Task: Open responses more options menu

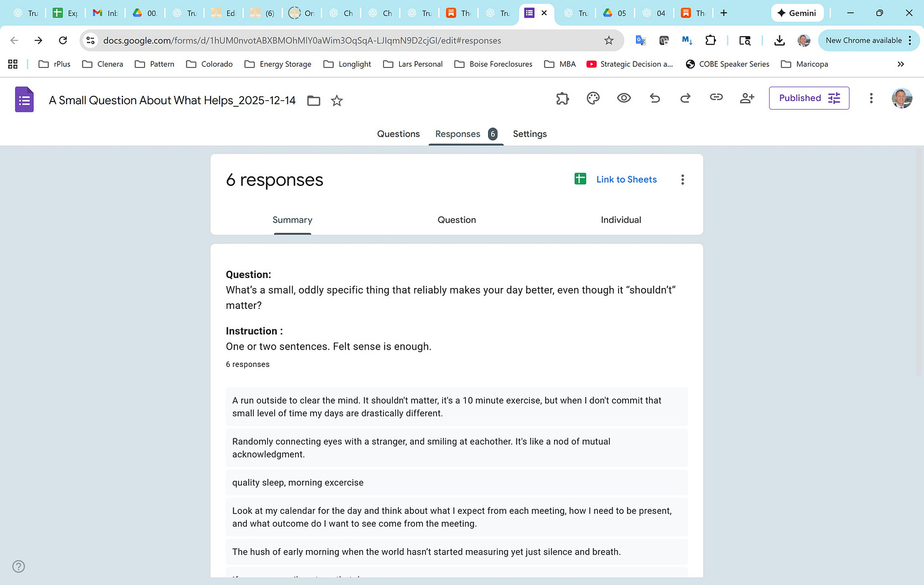Action: (x=683, y=180)
